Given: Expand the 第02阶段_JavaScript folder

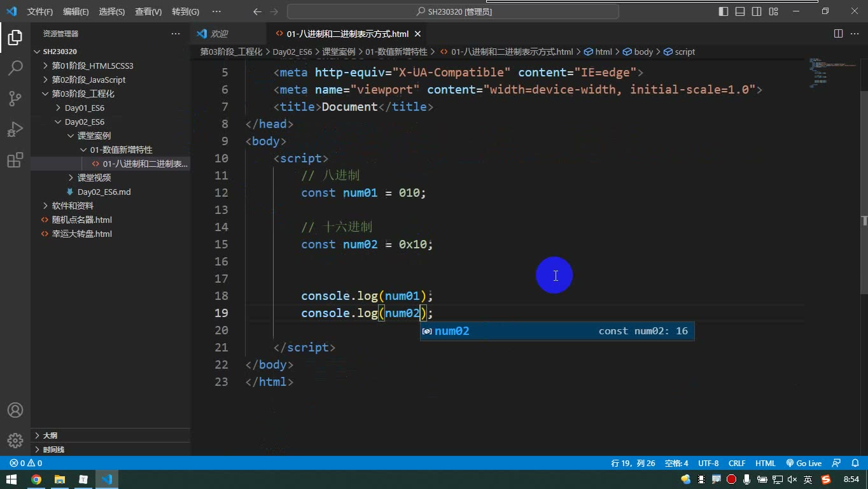Looking at the screenshot, I should point(111,80).
